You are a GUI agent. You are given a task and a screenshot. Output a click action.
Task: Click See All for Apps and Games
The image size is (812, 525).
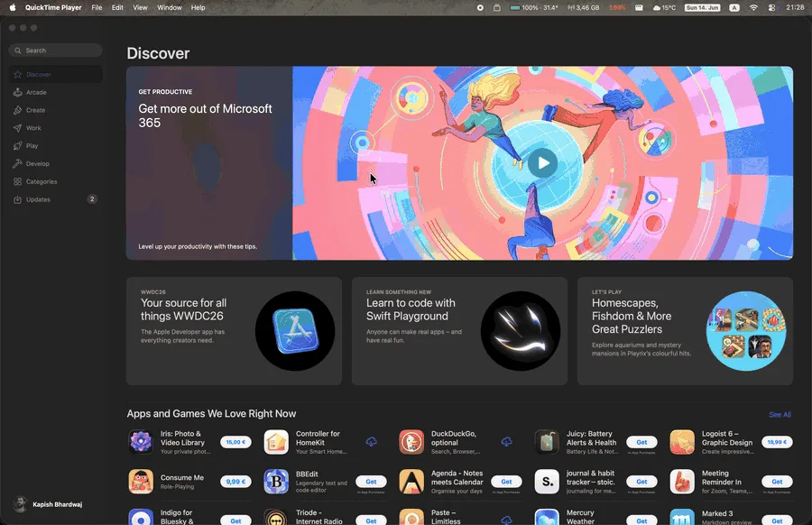click(780, 415)
